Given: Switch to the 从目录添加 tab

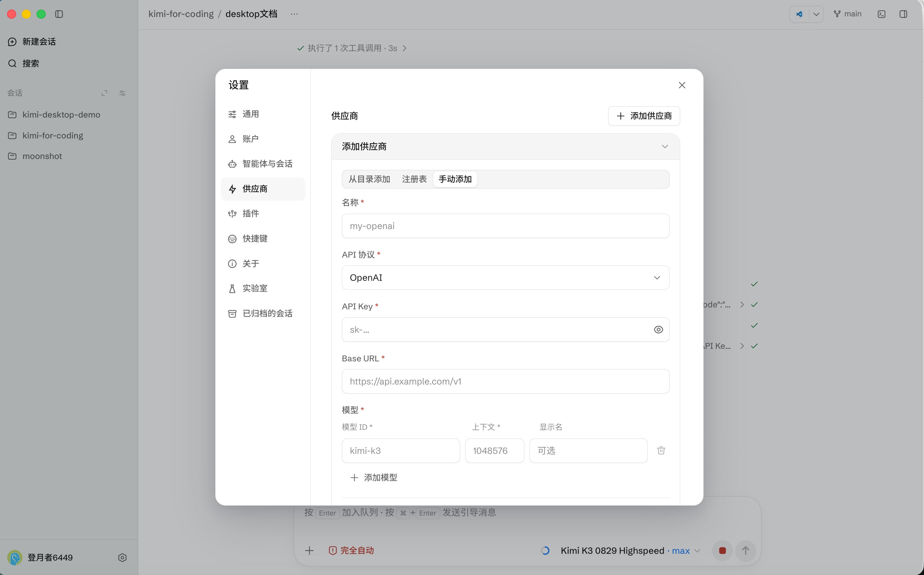Looking at the screenshot, I should click(369, 179).
